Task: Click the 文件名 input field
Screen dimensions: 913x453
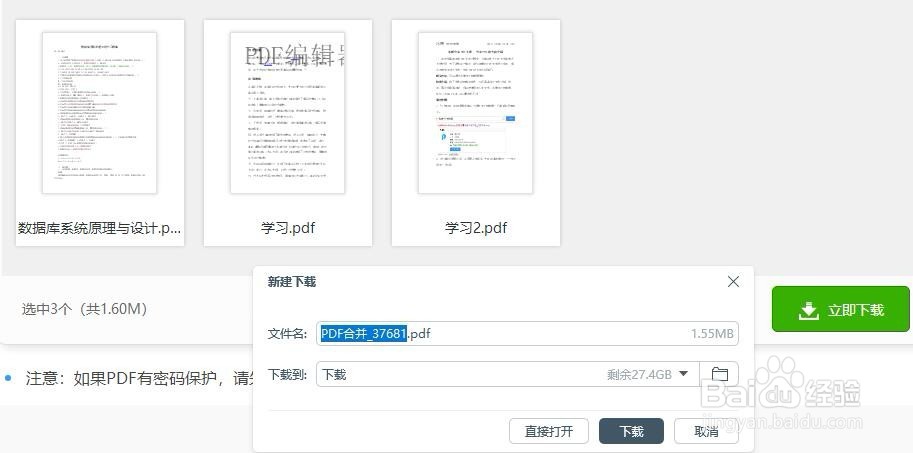Action: pos(528,334)
